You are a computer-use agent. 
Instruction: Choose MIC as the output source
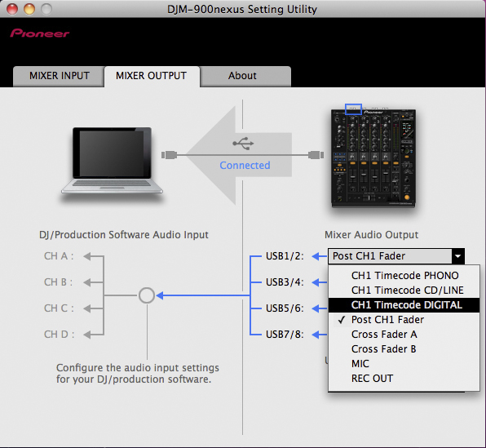(404, 364)
